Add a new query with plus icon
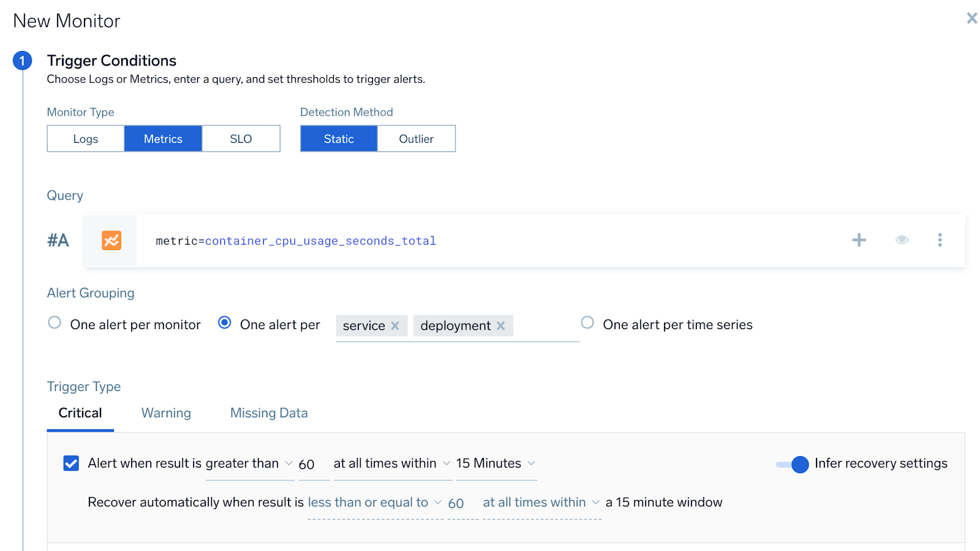Image resolution: width=980 pixels, height=551 pixels. pos(859,240)
